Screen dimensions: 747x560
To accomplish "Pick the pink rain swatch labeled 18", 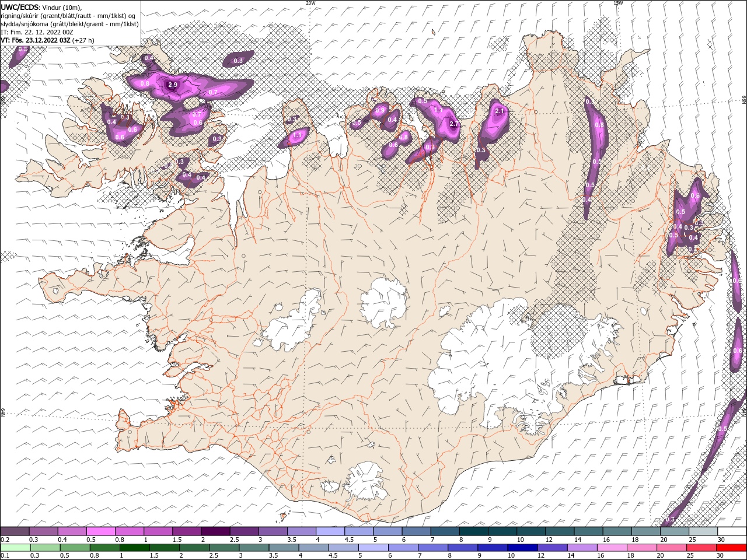I will click(x=641, y=548).
